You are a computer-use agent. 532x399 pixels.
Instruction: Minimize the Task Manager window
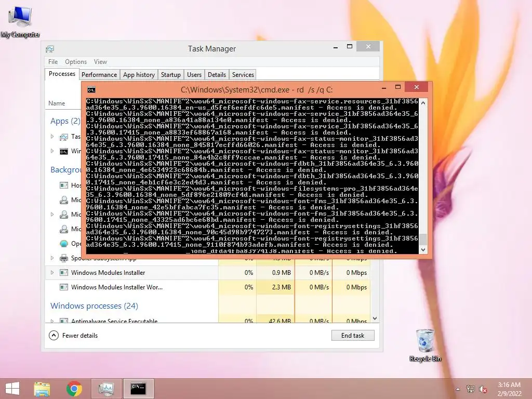click(x=336, y=47)
